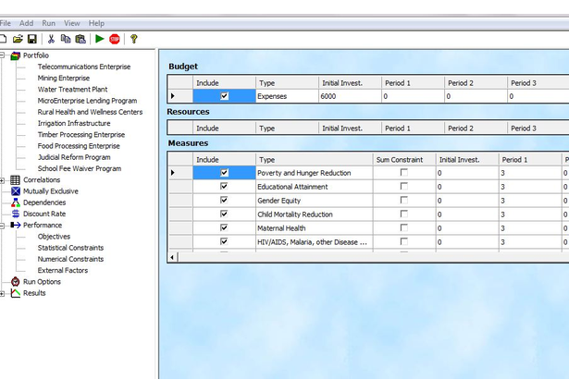The width and height of the screenshot is (569, 392).
Task: Uncheck Include for Child Mortality Reduction
Action: (224, 214)
